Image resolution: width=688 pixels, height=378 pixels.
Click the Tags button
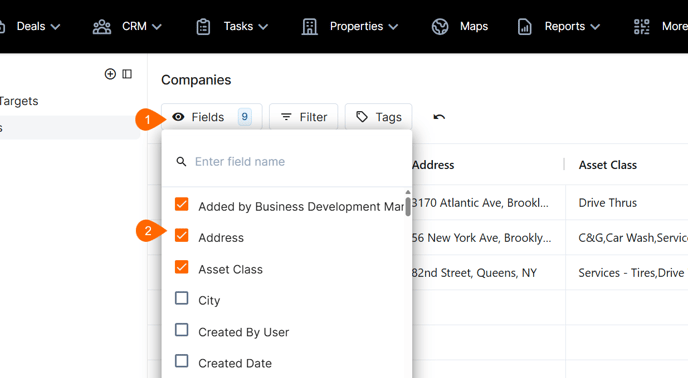coord(378,117)
